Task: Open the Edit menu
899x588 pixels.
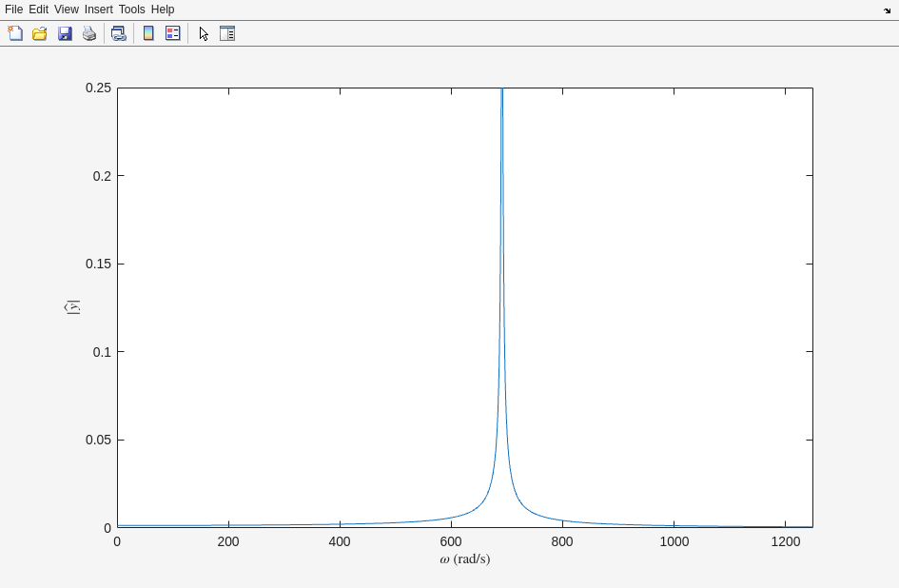Action: click(x=38, y=10)
